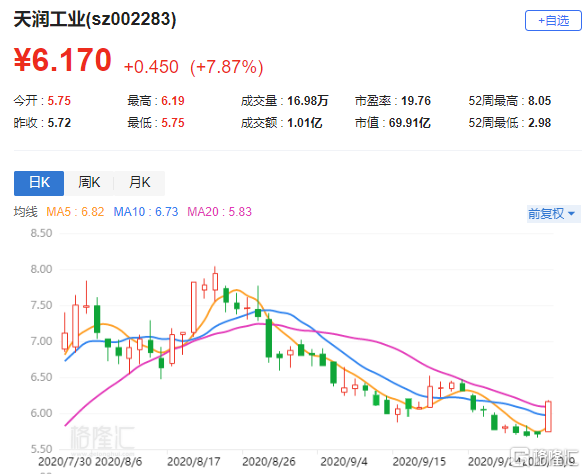The height and width of the screenshot is (474, 585).
Task: Click 最低 value 5.75
Action: point(173,123)
